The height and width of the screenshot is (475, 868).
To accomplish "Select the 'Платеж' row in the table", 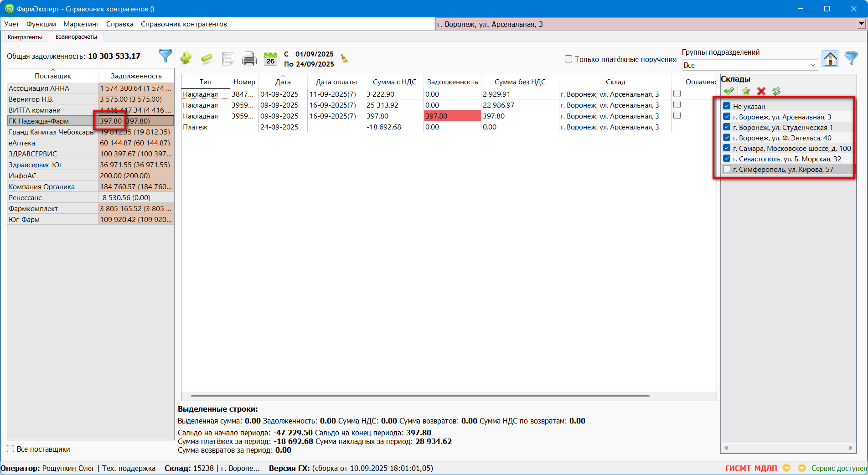I will pos(195,127).
